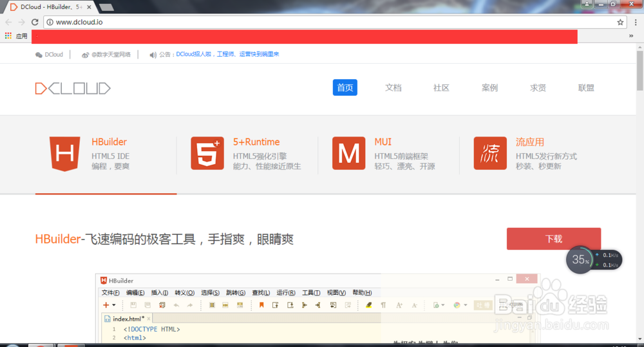Click the HBuilder orange H logo icon

coord(64,154)
